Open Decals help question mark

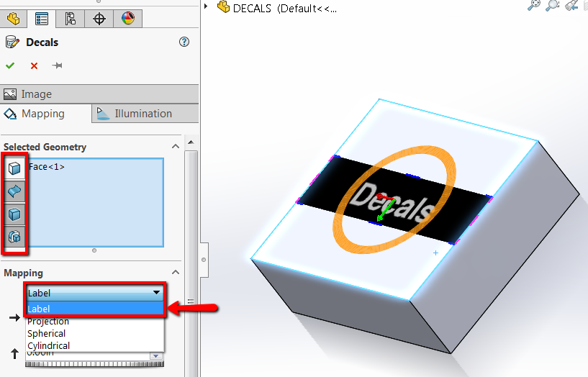[184, 42]
